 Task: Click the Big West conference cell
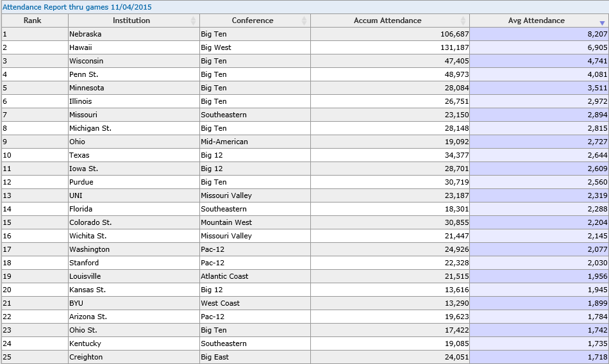[255, 47]
